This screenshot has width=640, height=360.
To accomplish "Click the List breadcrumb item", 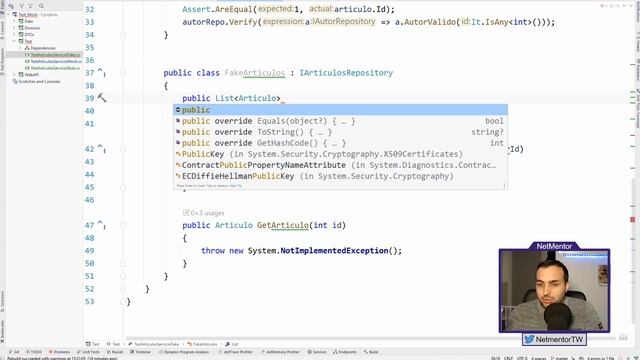I will [231, 344].
